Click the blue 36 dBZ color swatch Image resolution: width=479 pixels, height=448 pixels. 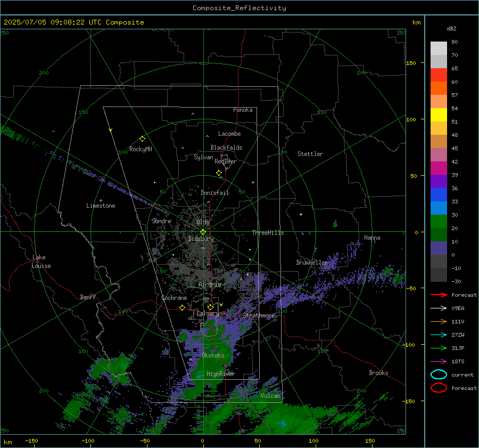coord(439,195)
